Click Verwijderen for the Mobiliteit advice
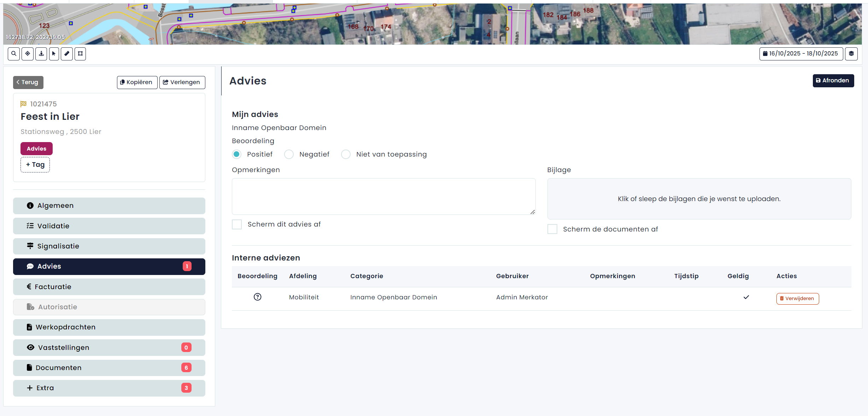The height and width of the screenshot is (416, 868). click(x=797, y=298)
